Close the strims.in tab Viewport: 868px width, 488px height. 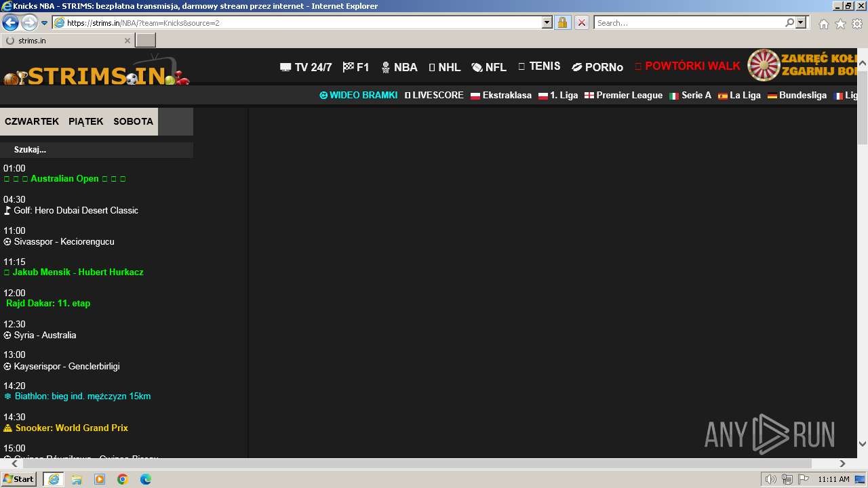[127, 41]
